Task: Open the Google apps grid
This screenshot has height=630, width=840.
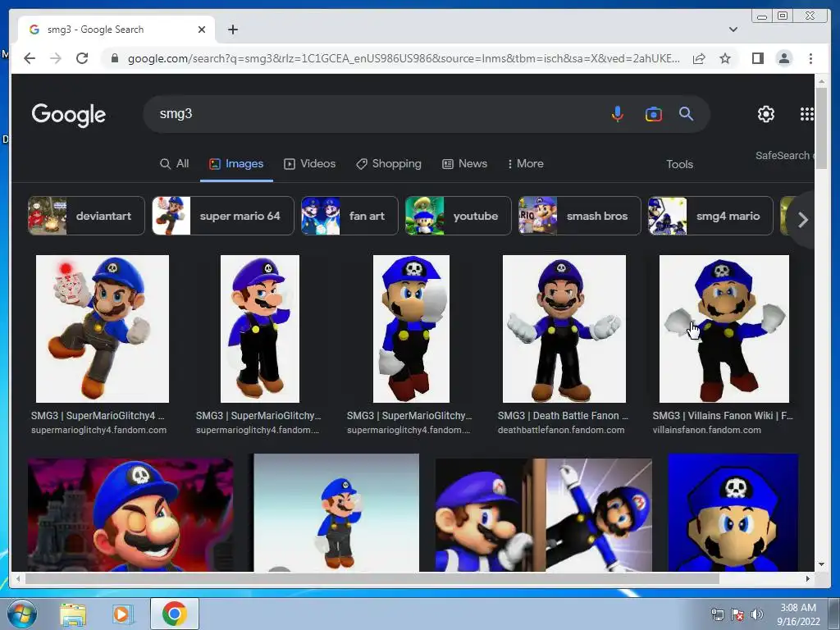Action: 806,113
